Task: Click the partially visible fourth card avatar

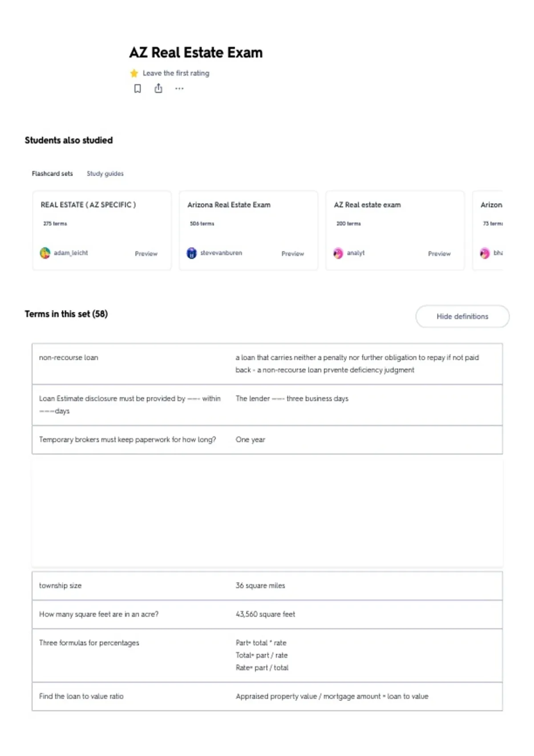Action: point(485,253)
